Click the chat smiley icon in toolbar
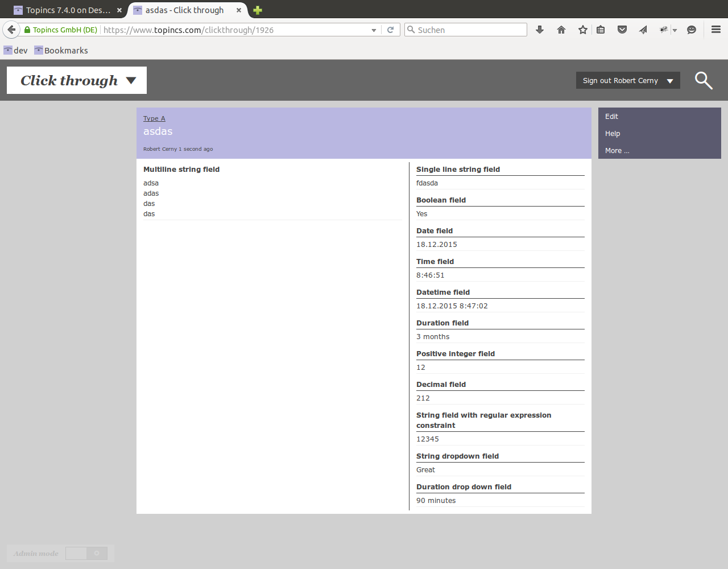 692,30
